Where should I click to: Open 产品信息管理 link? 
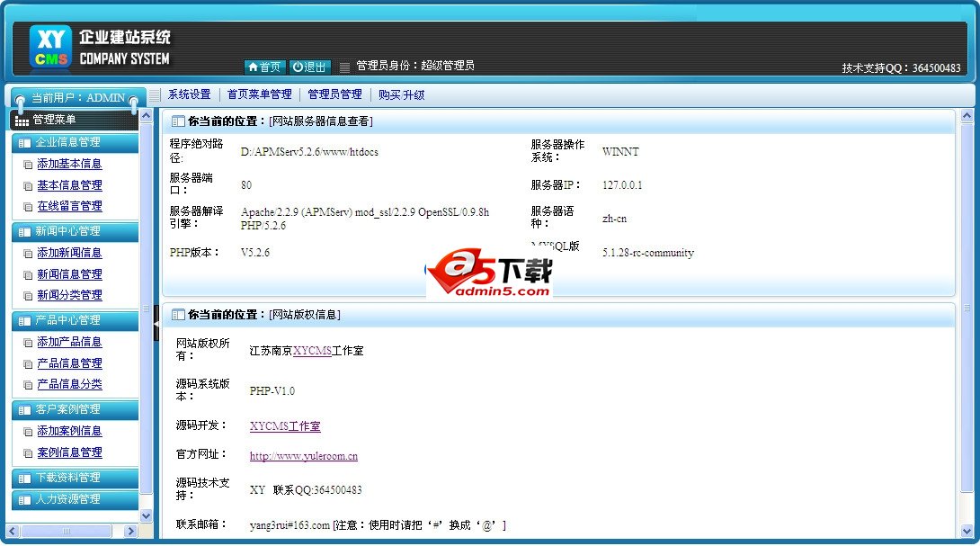(69, 363)
